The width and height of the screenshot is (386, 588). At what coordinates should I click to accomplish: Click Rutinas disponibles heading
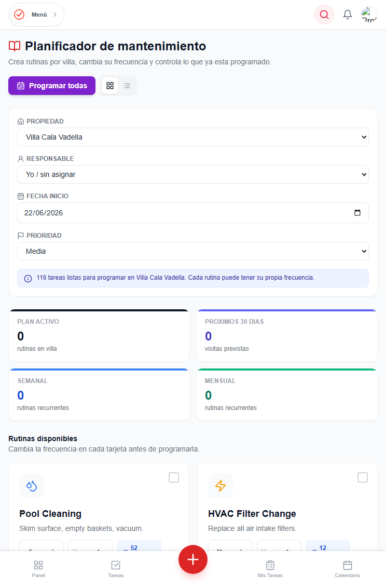(43, 439)
